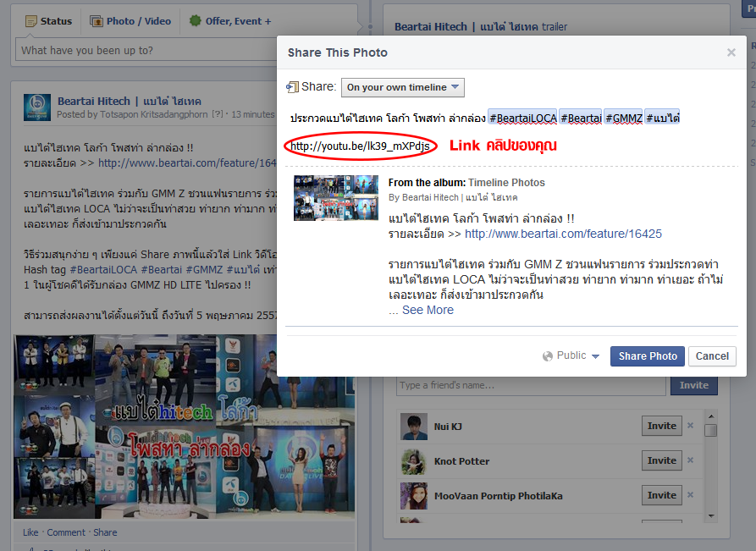756x551 pixels.
Task: Click the Totsapon Kritsadangphorn poster name
Action: tap(154, 114)
